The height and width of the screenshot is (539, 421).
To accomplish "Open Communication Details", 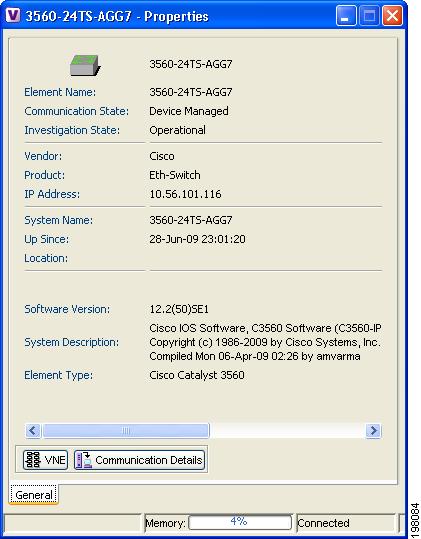I will point(140,460).
